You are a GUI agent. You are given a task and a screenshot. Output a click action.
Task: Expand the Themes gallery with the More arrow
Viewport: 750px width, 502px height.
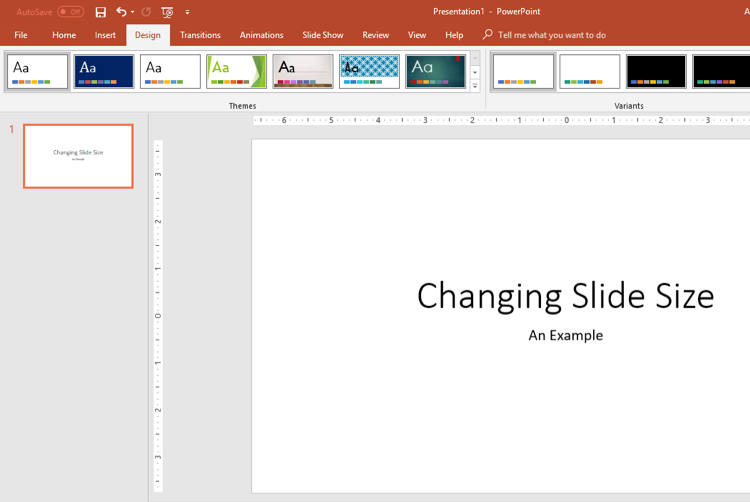coord(475,86)
